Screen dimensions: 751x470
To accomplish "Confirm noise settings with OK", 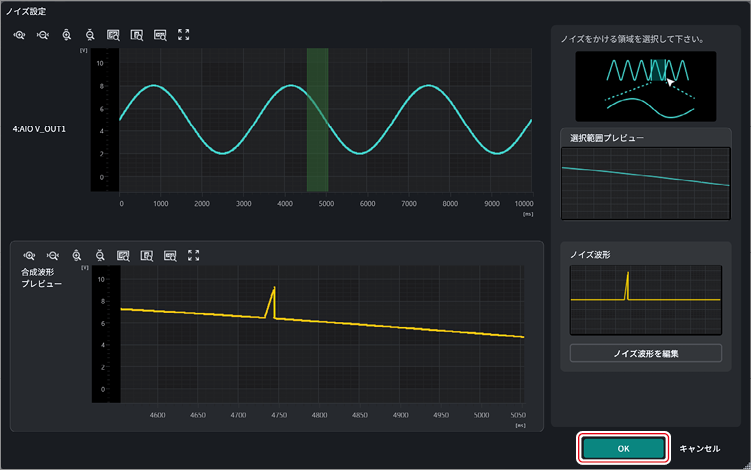I will click(x=623, y=448).
